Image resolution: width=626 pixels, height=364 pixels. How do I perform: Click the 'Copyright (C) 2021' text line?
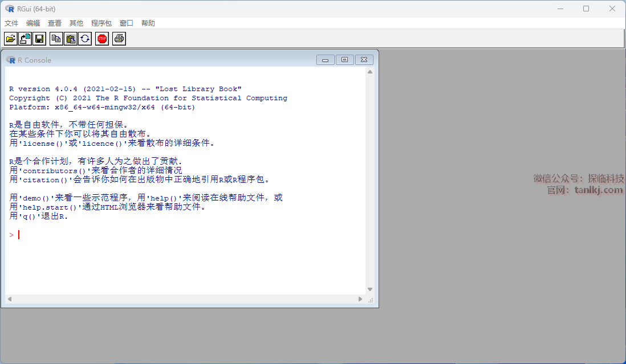coord(148,98)
